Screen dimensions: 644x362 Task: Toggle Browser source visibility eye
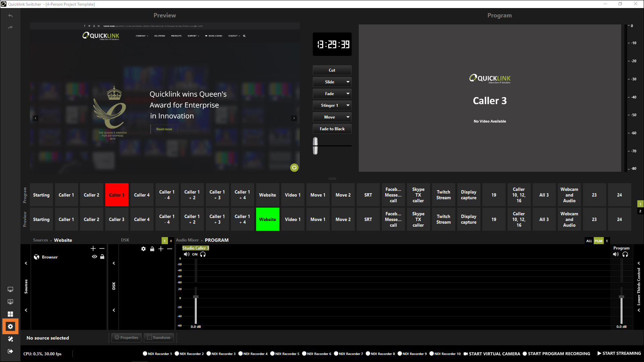tap(95, 257)
